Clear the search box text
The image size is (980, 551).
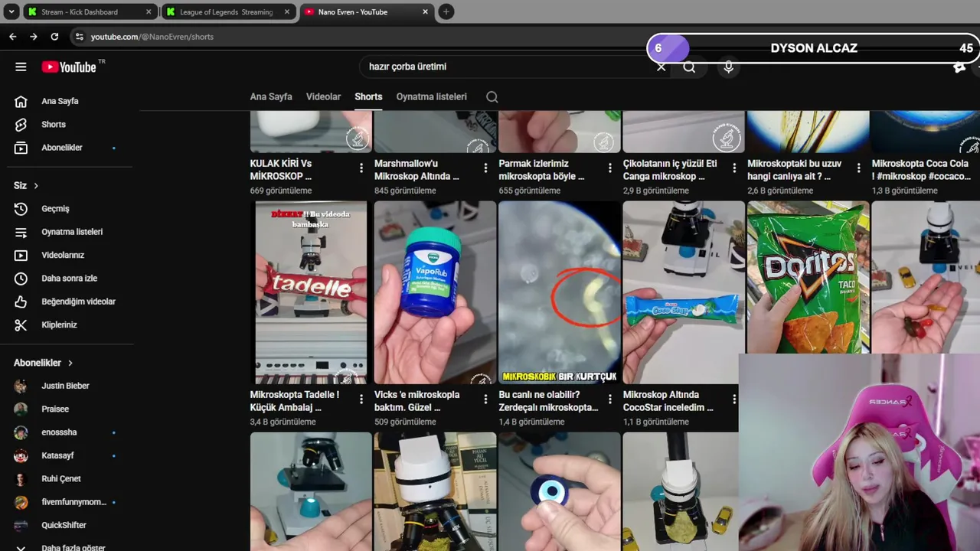click(x=661, y=67)
